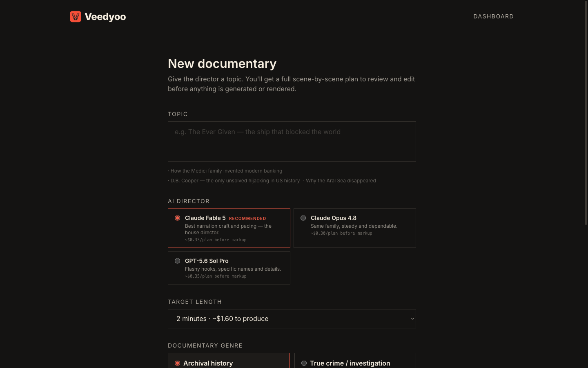This screenshot has width=588, height=368.
Task: Open the Veedyoo home wordmark
Action: coord(105,17)
